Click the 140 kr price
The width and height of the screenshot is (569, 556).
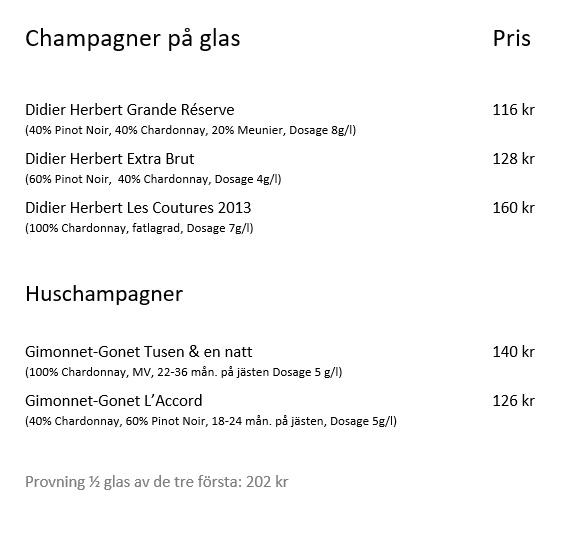pyautogui.click(x=513, y=352)
